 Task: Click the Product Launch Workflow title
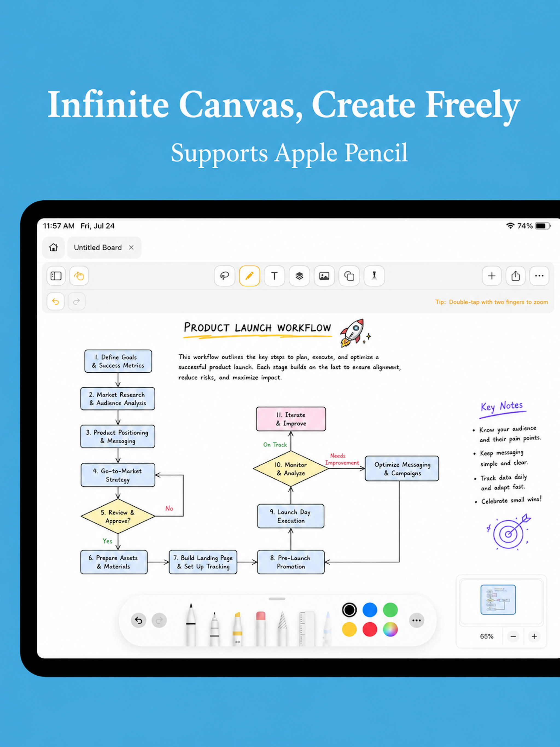(x=257, y=328)
